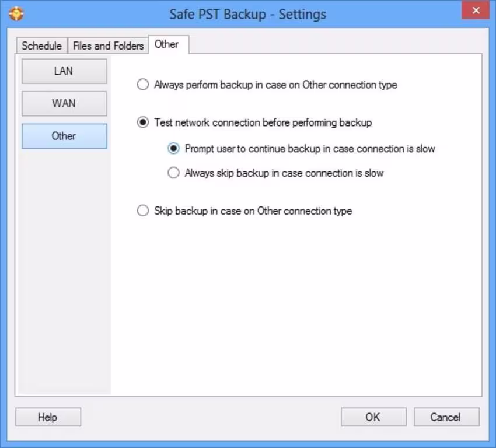Click the Cancel button

coord(446,416)
